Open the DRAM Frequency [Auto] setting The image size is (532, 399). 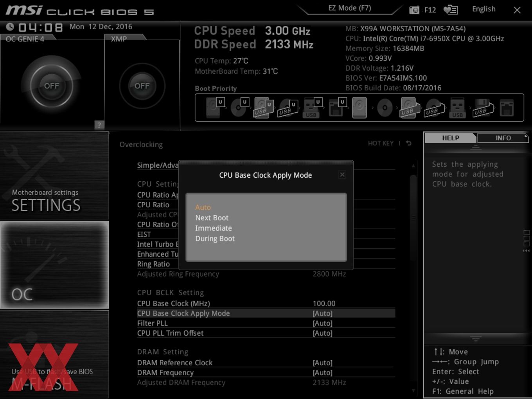tap(266, 373)
